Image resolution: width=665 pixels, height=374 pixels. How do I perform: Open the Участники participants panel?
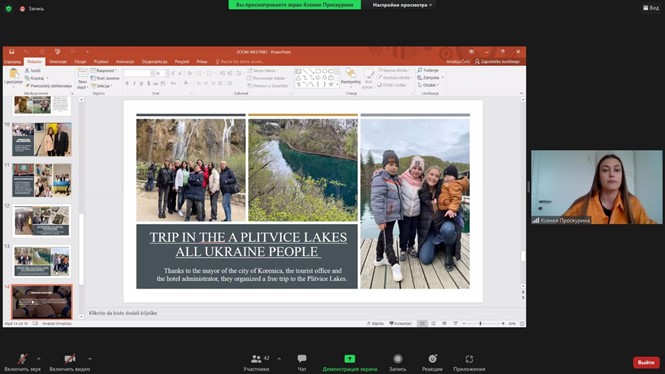click(256, 363)
